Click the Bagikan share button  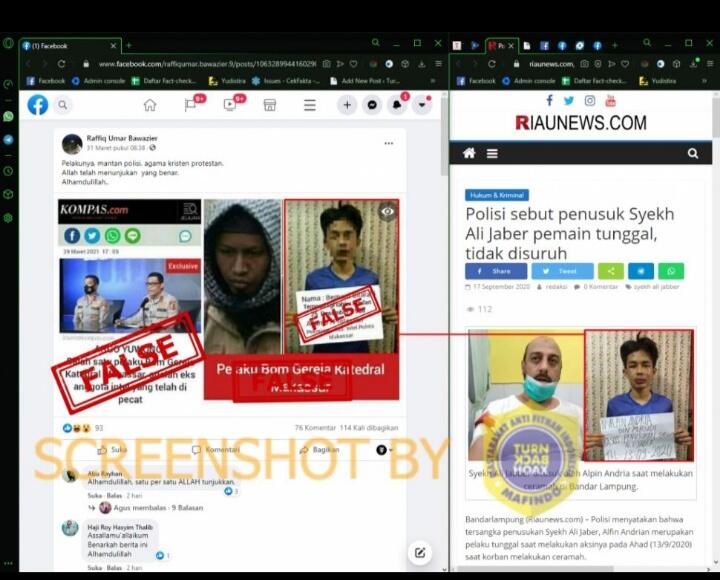[x=319, y=450]
